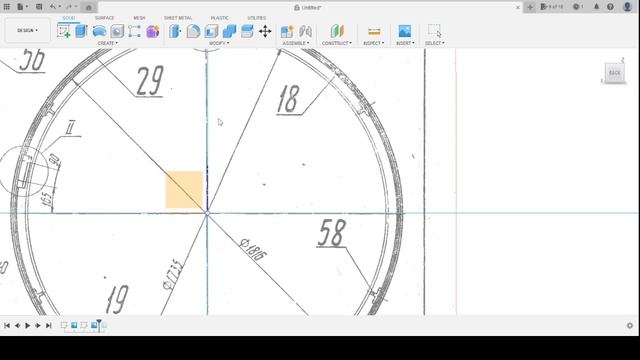The image size is (640, 360).
Task: Click the Save icon
Action: coord(39,7)
